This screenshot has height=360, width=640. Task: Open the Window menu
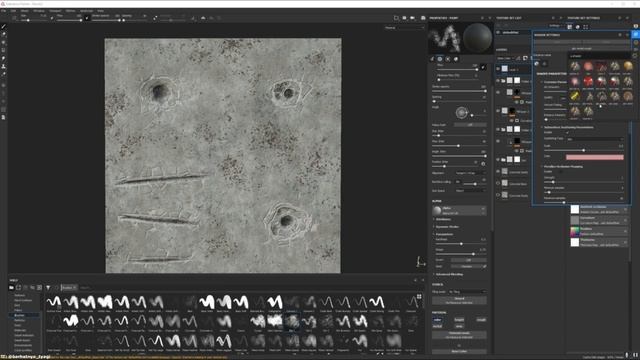39,11
